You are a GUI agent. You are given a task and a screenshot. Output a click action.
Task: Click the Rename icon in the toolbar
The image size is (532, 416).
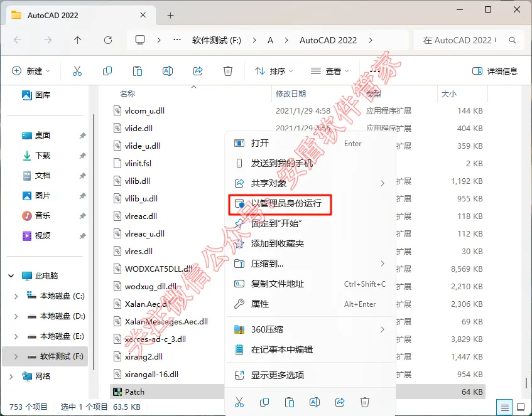[x=168, y=71]
